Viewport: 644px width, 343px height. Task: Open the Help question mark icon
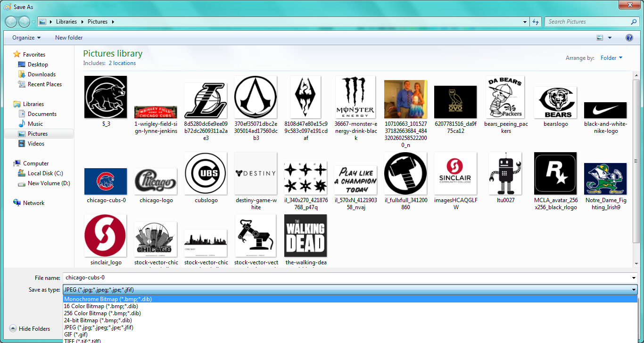pyautogui.click(x=629, y=38)
